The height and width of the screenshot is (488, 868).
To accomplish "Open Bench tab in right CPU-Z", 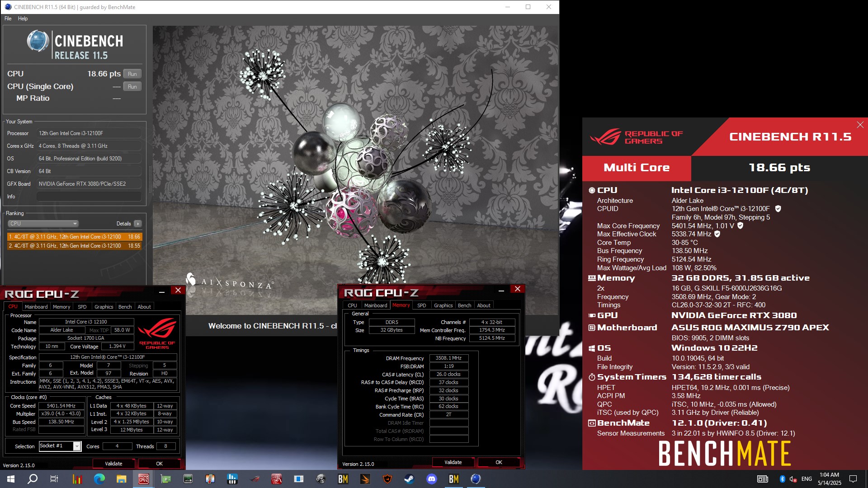I will (x=465, y=305).
